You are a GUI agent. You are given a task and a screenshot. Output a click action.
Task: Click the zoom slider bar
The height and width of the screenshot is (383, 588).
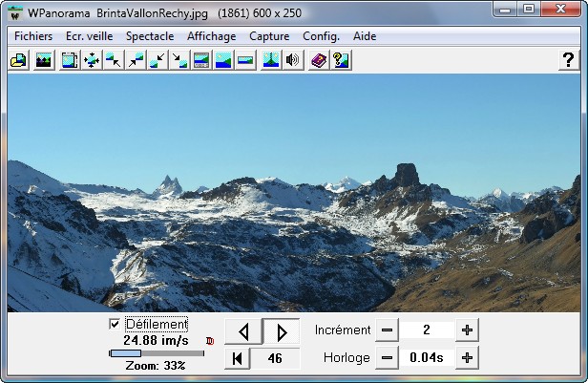click(x=157, y=353)
